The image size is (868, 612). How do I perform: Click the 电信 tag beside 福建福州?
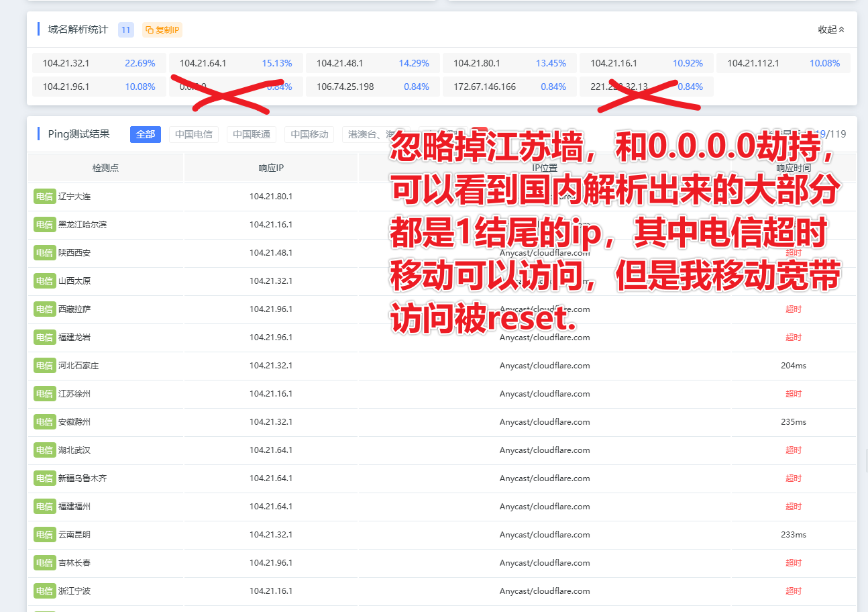44,507
